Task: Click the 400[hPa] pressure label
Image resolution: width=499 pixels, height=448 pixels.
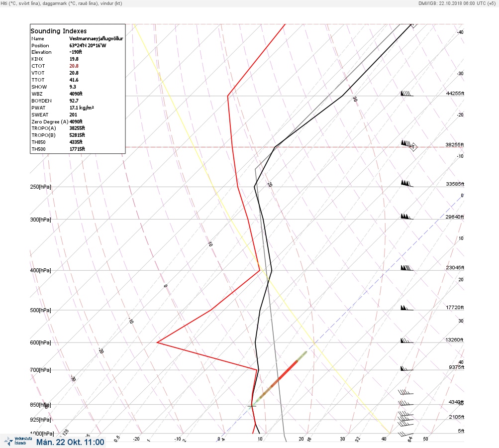Action: (40, 271)
